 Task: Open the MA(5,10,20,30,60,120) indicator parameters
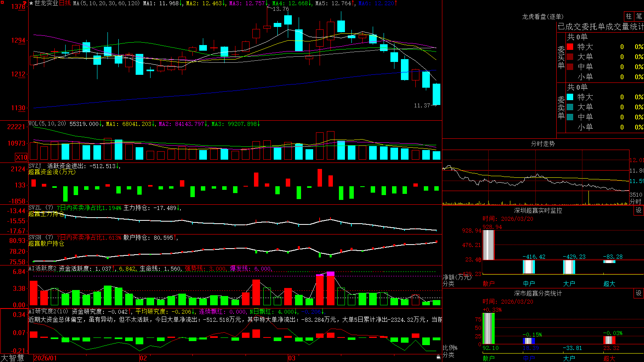[106, 3]
